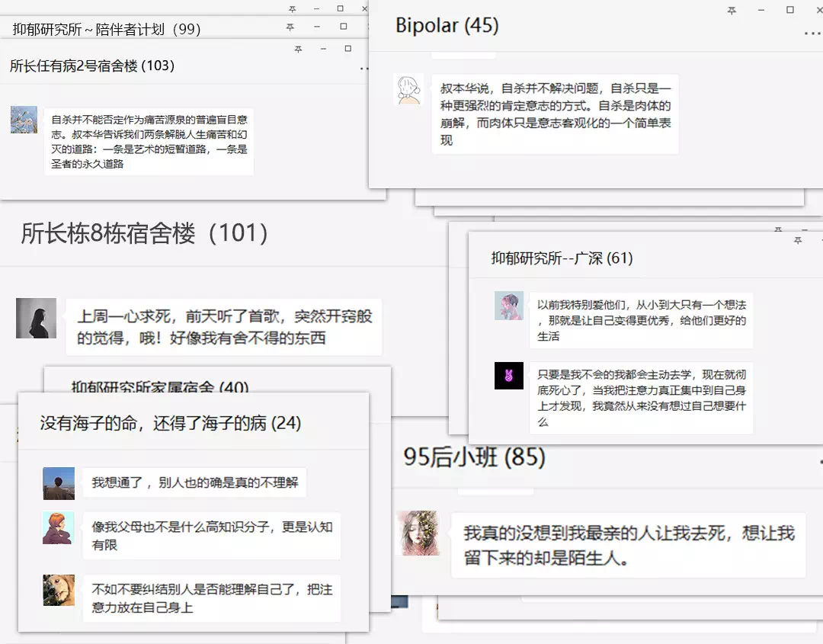Screen dimensions: 823x644
Task: Select the 上周一心求死 message bubble
Action: tap(224, 327)
